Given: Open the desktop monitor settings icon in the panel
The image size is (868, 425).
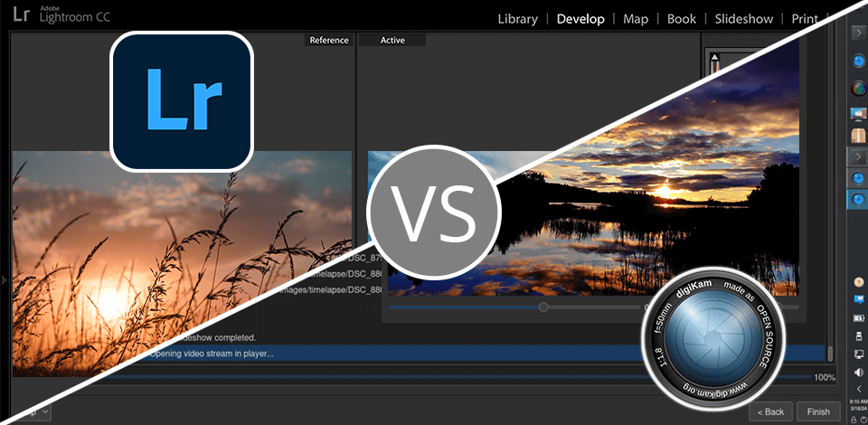Looking at the screenshot, I should tap(857, 113).
